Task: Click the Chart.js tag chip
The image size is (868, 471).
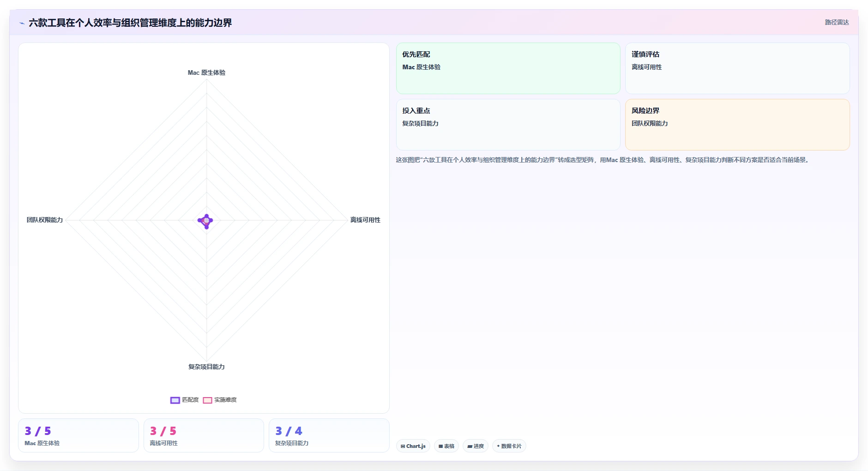Action: pyautogui.click(x=413, y=446)
